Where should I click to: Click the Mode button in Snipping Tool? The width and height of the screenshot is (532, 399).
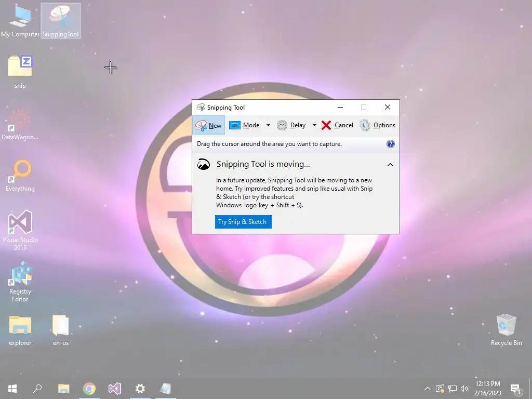(245, 125)
